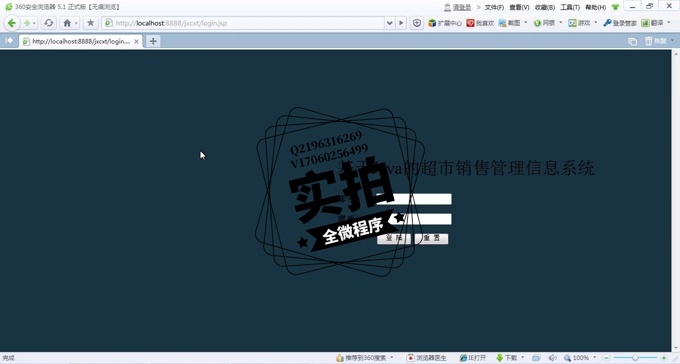Click the username input field
Image resolution: width=680 pixels, height=364 pixels.
pyautogui.click(x=414, y=199)
